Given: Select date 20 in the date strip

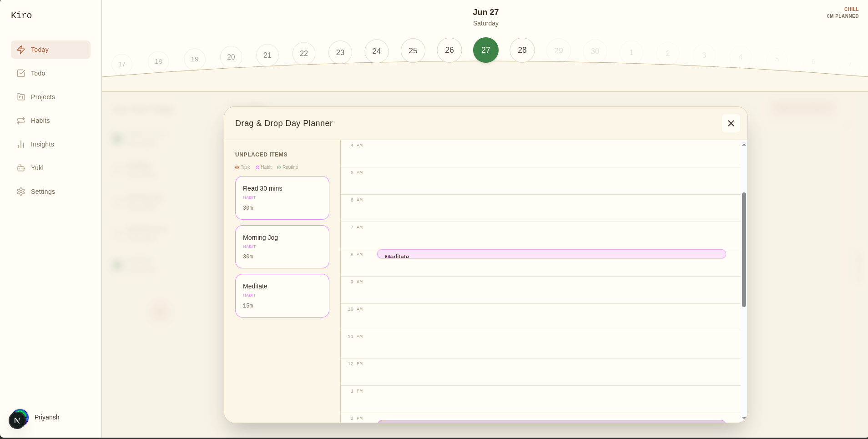Looking at the screenshot, I should [x=231, y=57].
